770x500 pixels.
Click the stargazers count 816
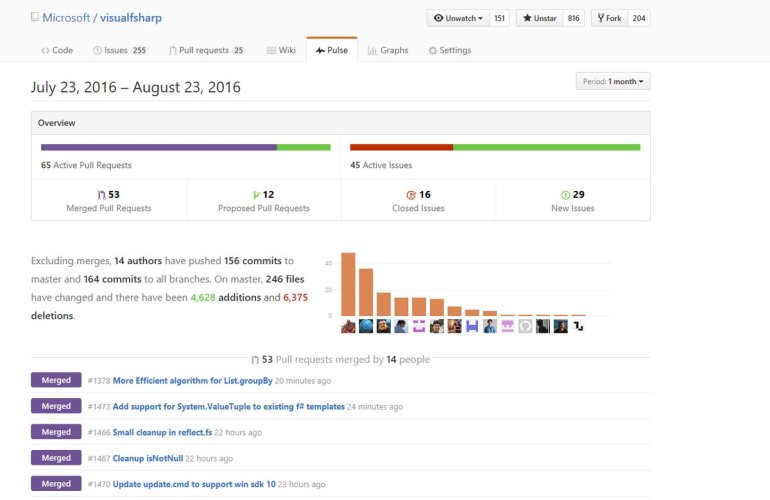coord(574,18)
